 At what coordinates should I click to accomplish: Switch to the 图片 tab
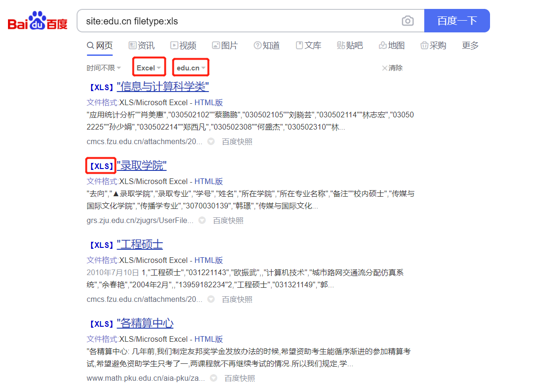pos(225,46)
